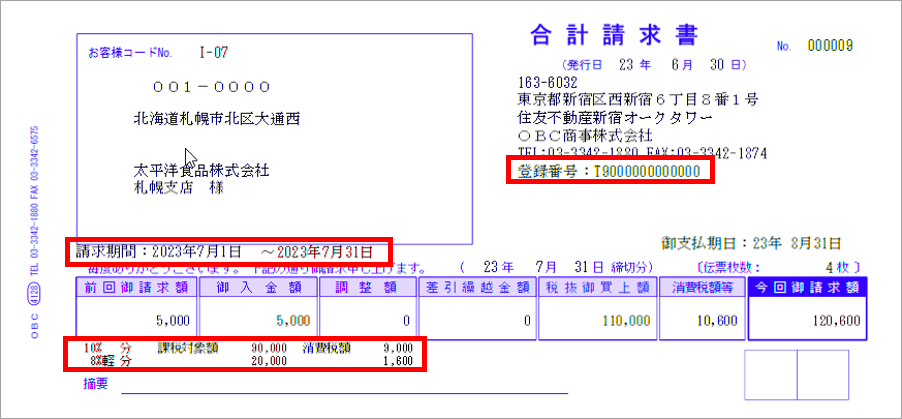Click the 合計請求書 title

click(614, 36)
